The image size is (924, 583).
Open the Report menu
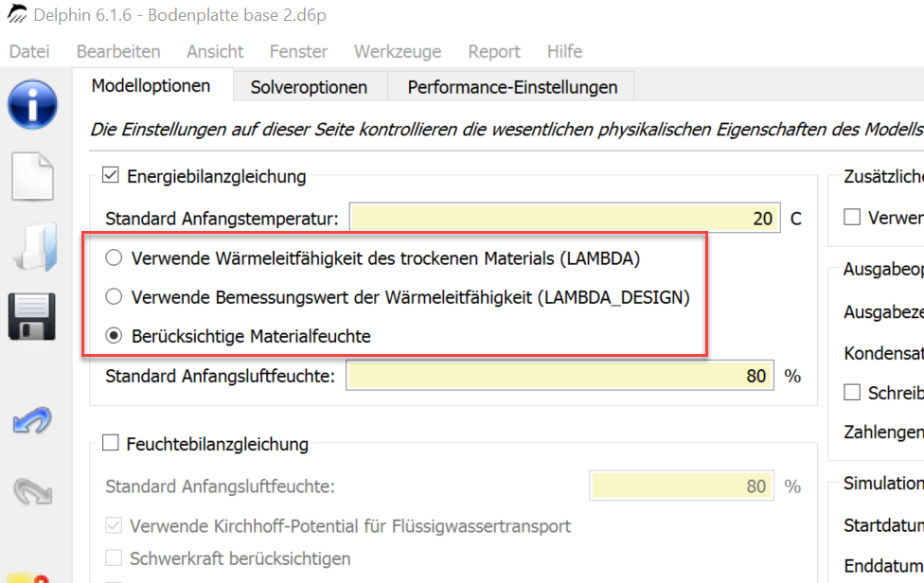click(494, 52)
